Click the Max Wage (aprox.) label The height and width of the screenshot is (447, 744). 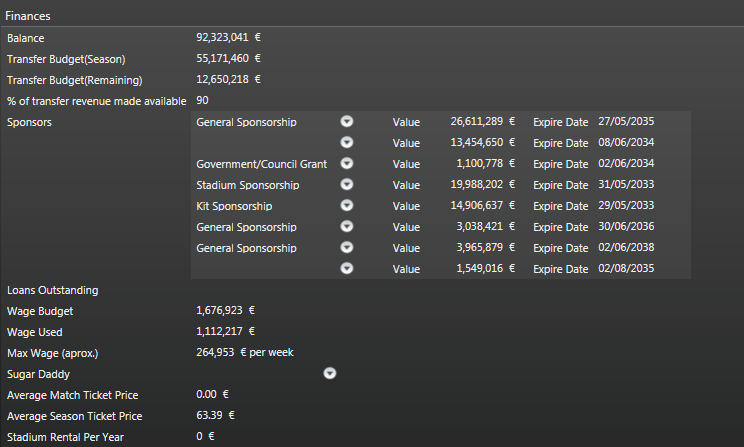[x=53, y=354]
